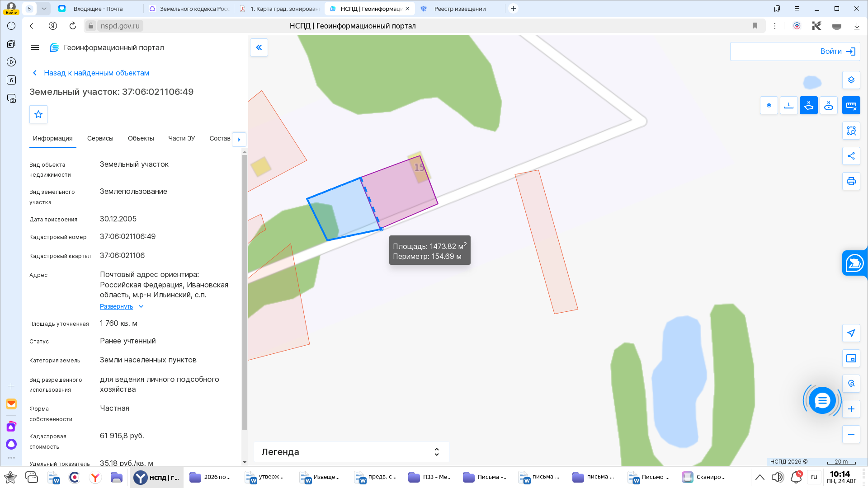Select the point coordinate tool on the map toolbar
The height and width of the screenshot is (488, 868).
point(769,105)
